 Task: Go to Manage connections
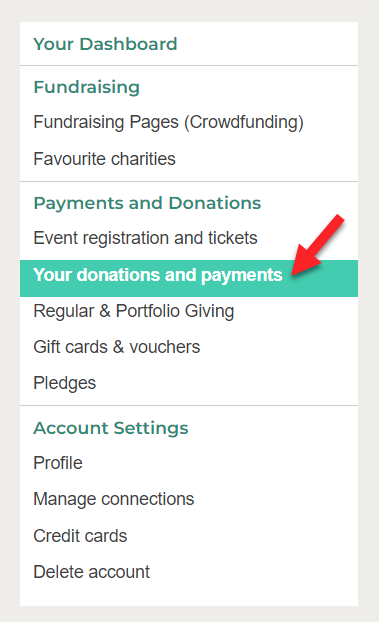tap(114, 499)
